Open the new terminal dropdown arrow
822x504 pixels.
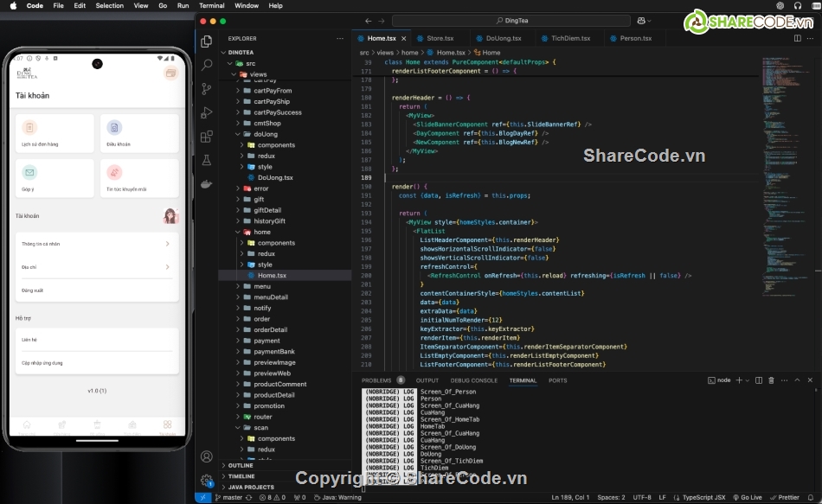(747, 380)
